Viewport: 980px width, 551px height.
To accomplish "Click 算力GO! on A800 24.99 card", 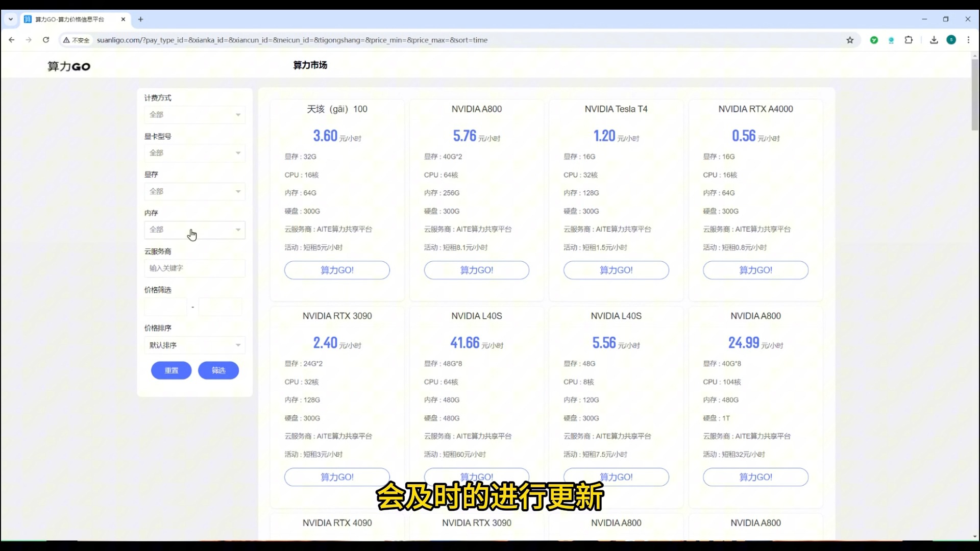I will pyautogui.click(x=756, y=477).
